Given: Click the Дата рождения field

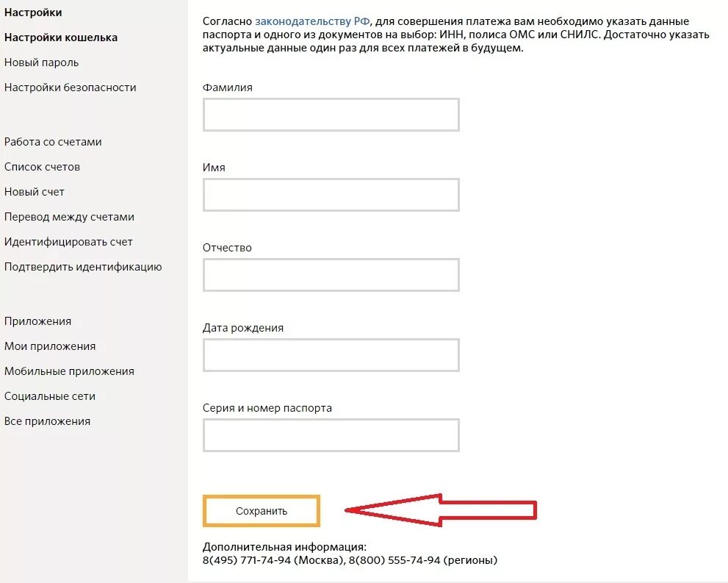Looking at the screenshot, I should (331, 355).
